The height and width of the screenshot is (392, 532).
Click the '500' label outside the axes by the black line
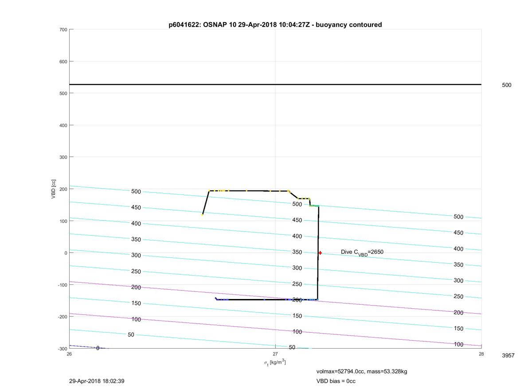[507, 85]
